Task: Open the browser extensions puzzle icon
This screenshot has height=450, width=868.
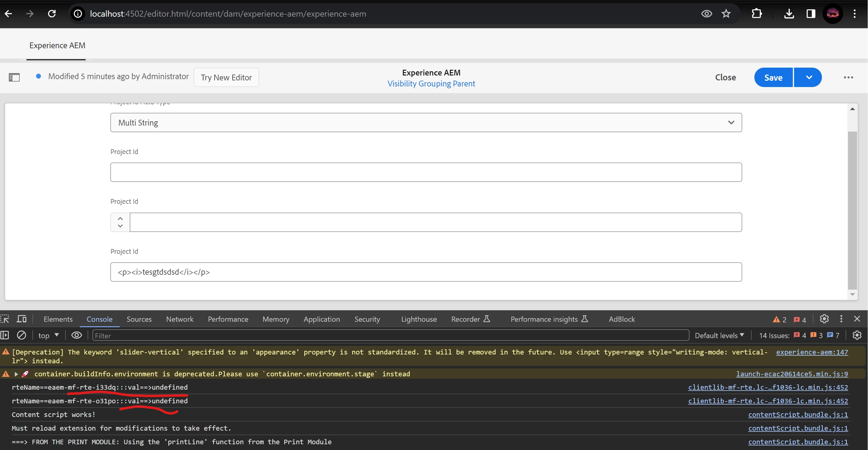Action: [756, 14]
